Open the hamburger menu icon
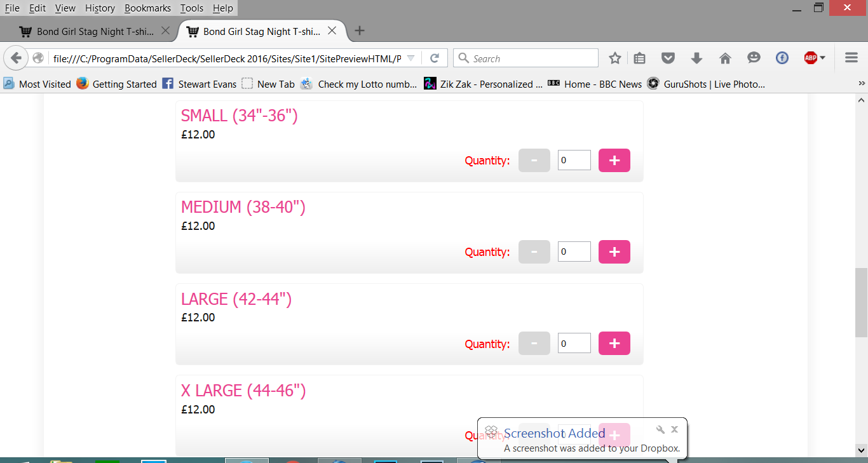The width and height of the screenshot is (868, 463). (x=851, y=58)
